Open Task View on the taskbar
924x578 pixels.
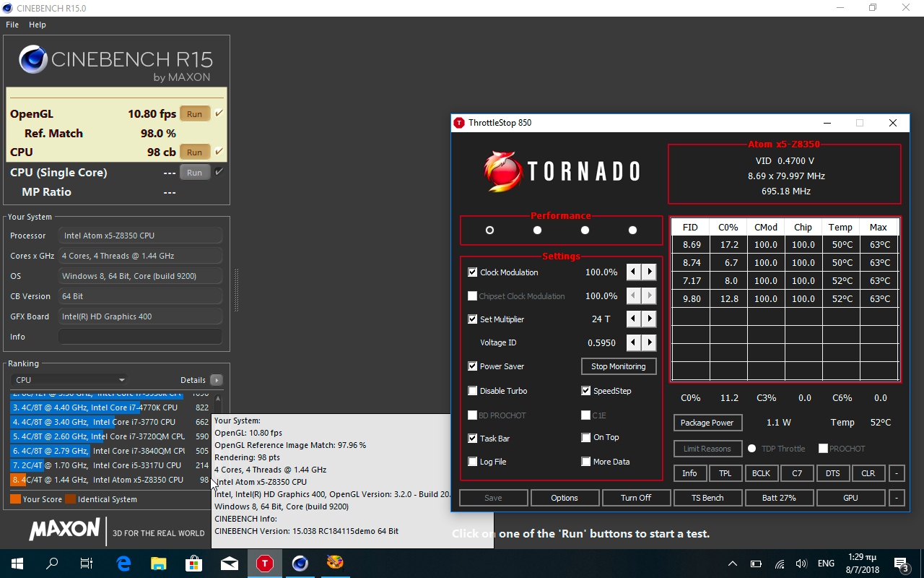click(87, 564)
